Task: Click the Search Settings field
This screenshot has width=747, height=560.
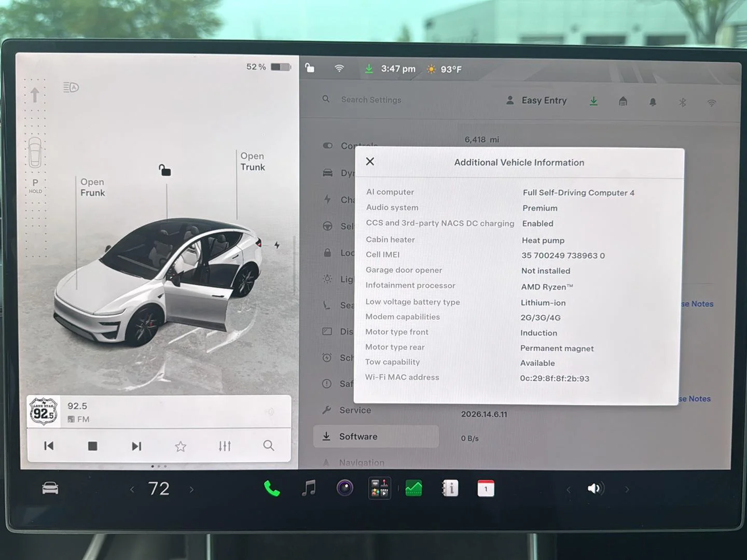Action: coord(371,100)
